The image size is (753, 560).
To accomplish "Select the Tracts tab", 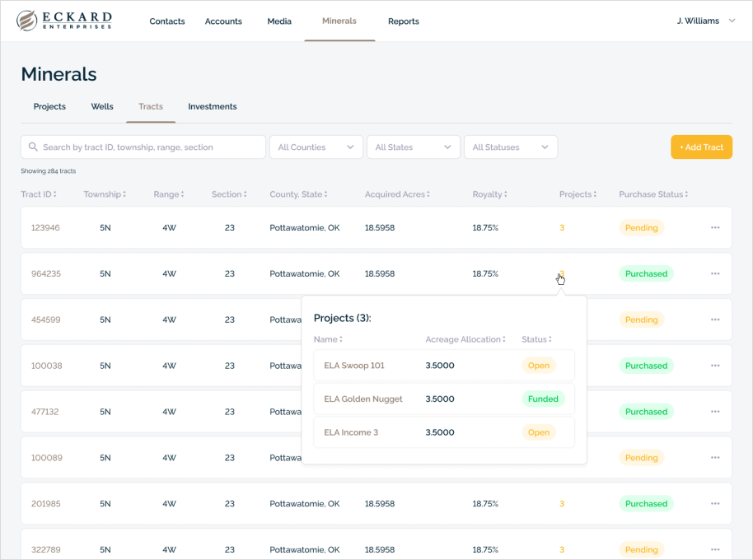I will [x=151, y=106].
